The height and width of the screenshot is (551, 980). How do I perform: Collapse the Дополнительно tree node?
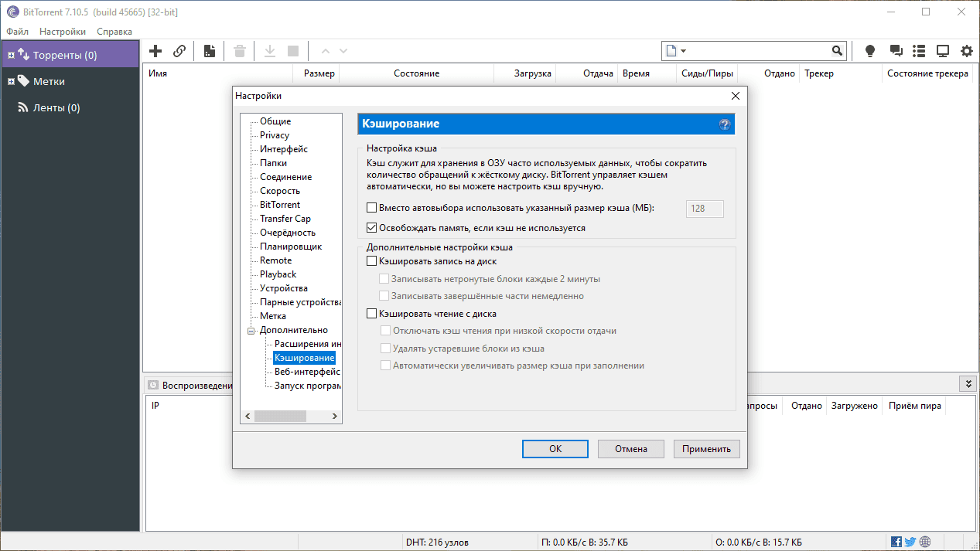pos(251,330)
